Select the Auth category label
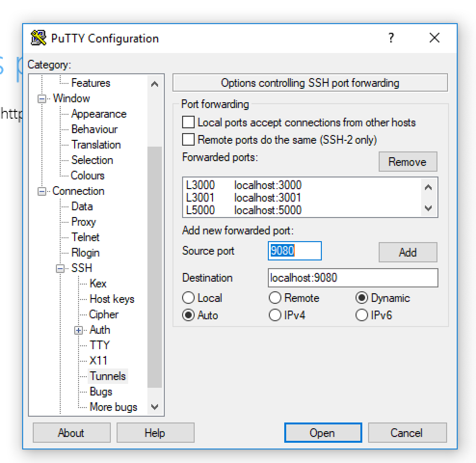 tap(100, 330)
